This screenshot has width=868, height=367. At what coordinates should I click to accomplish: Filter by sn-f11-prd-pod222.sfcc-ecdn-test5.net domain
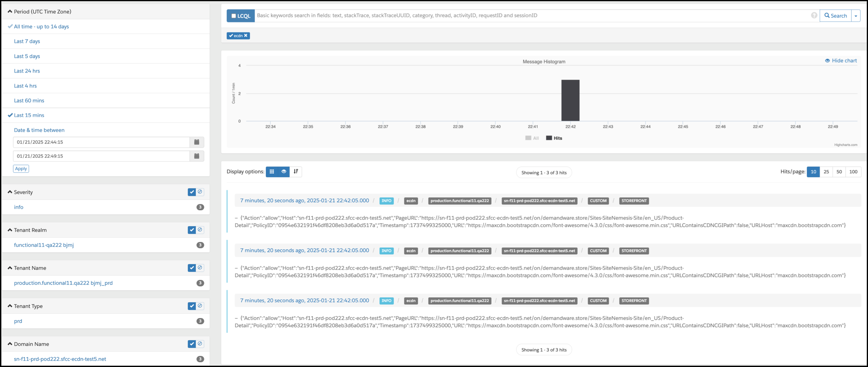(x=60, y=359)
